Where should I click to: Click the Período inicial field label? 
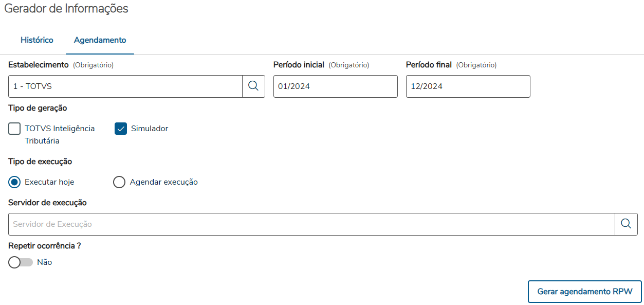tap(299, 65)
